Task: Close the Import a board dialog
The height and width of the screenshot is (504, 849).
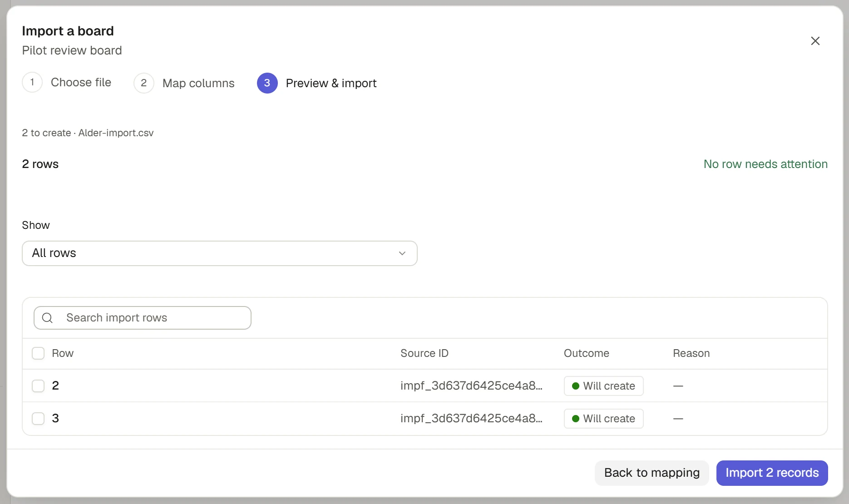Action: 815,41
